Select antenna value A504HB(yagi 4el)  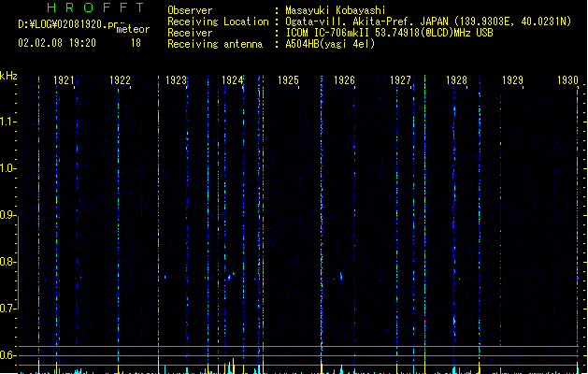(330, 44)
